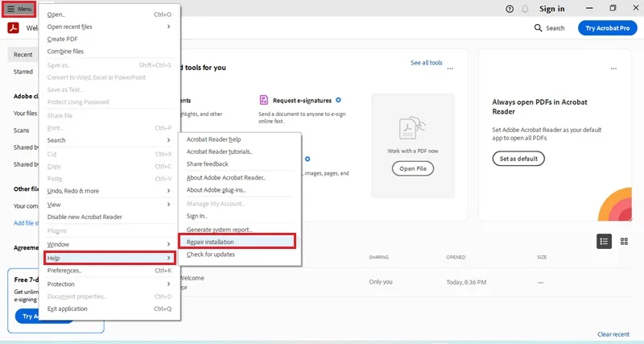The height and width of the screenshot is (344, 644).
Task: Expand Open recent files submenu
Action: tap(109, 27)
